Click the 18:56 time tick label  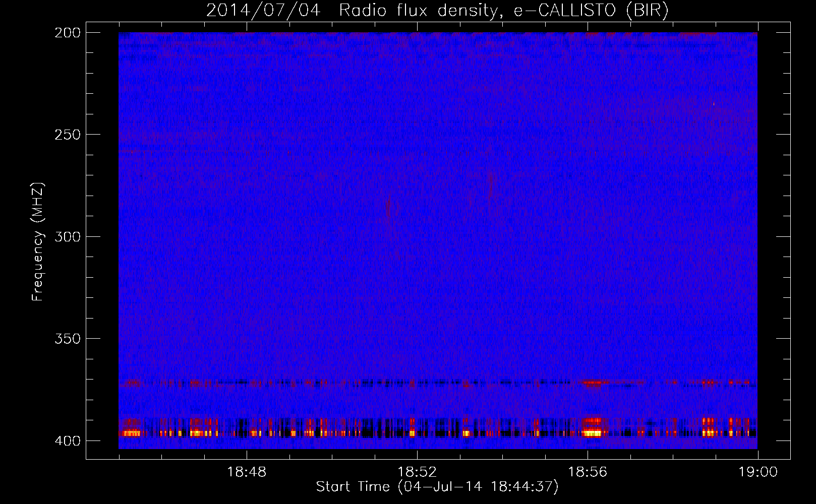click(588, 472)
